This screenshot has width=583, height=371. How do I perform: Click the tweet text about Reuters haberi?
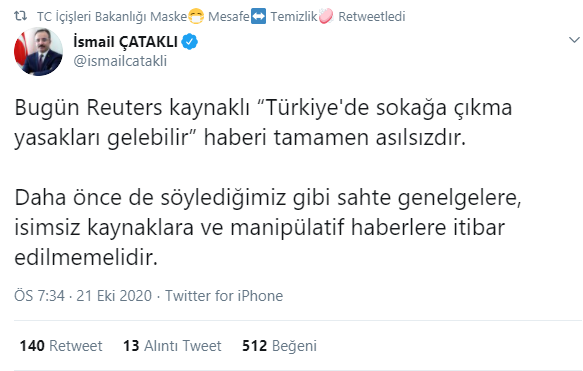[x=263, y=123]
